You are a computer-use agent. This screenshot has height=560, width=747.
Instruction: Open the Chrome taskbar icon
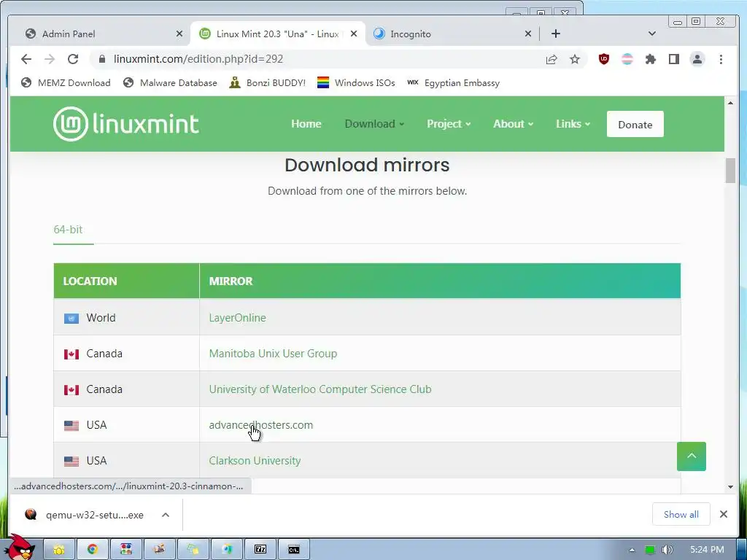coord(93,549)
